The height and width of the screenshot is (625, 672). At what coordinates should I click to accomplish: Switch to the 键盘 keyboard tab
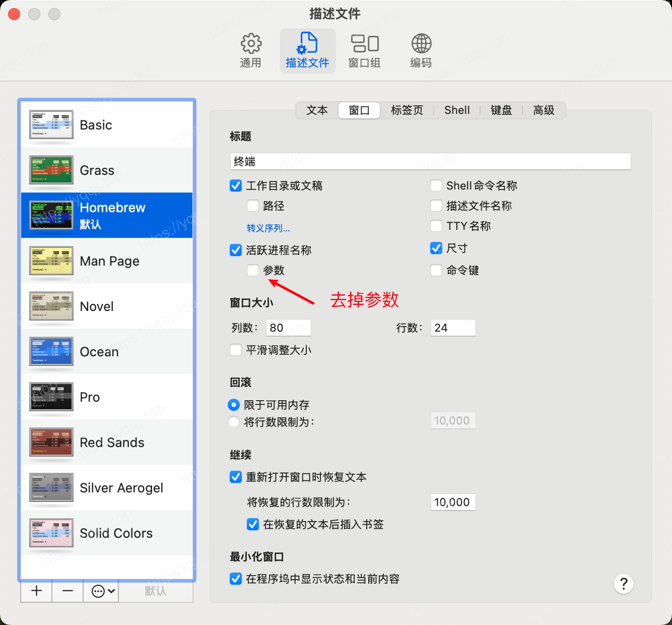tap(501, 110)
